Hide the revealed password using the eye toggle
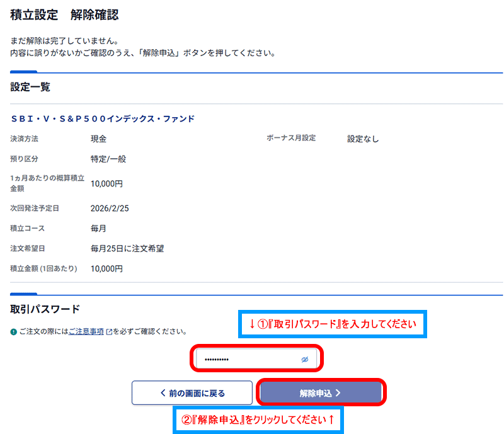 tap(305, 360)
